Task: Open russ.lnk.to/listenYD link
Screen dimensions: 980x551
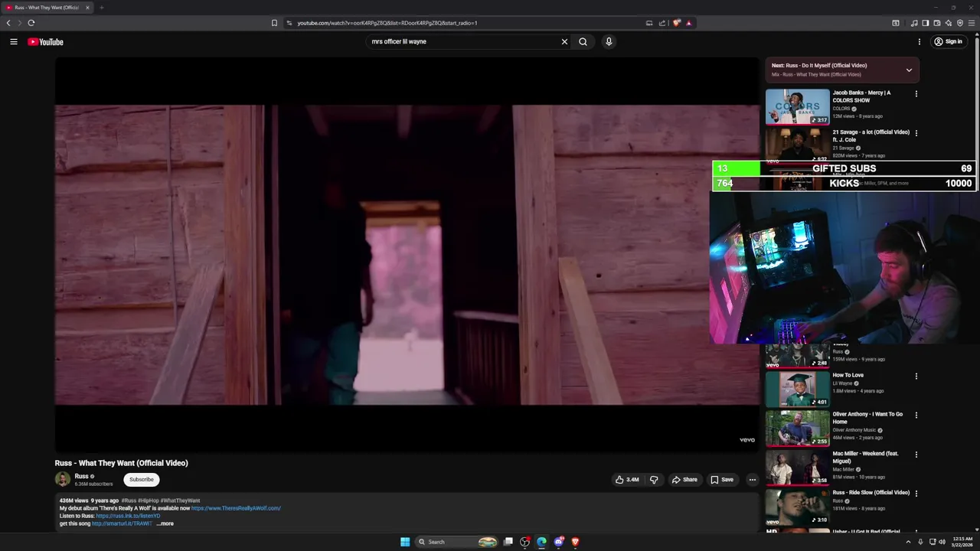Action: tap(128, 516)
